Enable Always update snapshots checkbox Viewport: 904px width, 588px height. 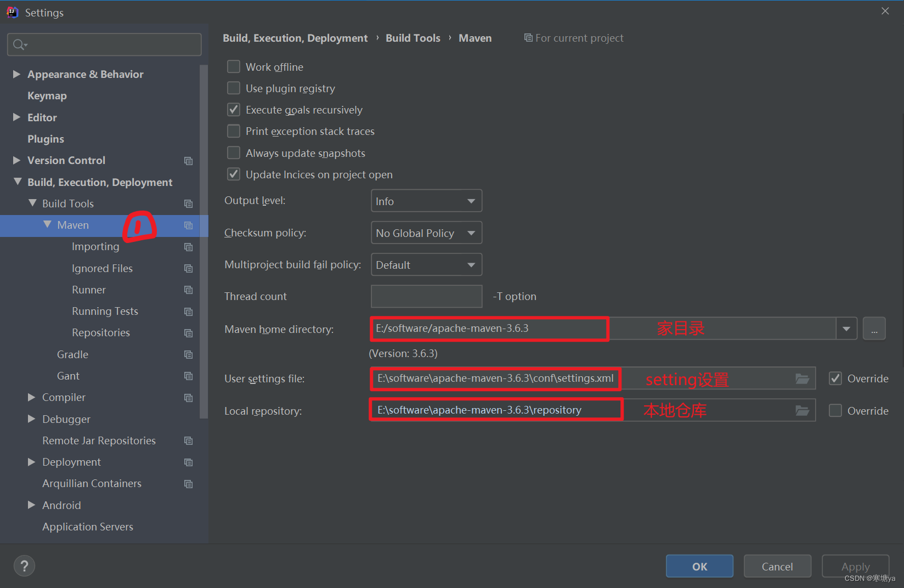point(234,152)
